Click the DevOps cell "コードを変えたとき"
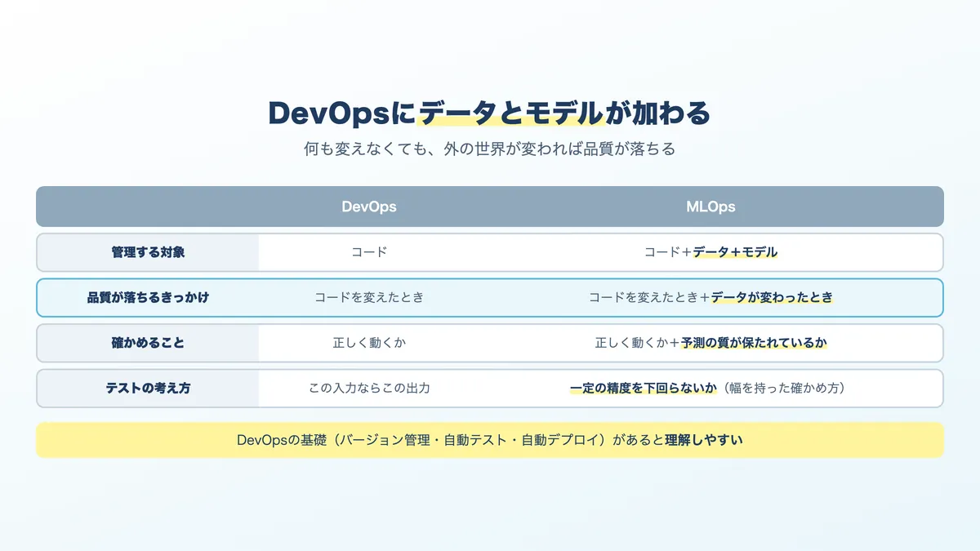Viewport: 980px width, 551px height. tap(369, 298)
